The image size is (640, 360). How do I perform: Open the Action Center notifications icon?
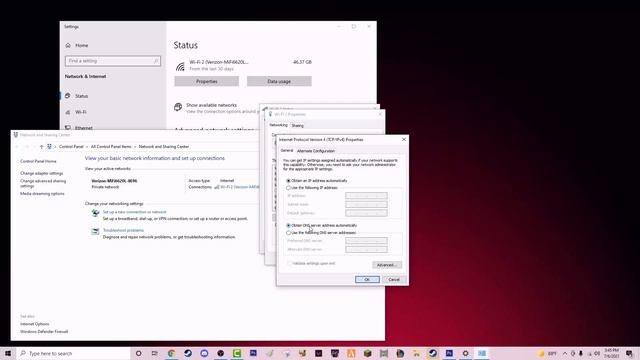pyautogui.click(x=629, y=353)
